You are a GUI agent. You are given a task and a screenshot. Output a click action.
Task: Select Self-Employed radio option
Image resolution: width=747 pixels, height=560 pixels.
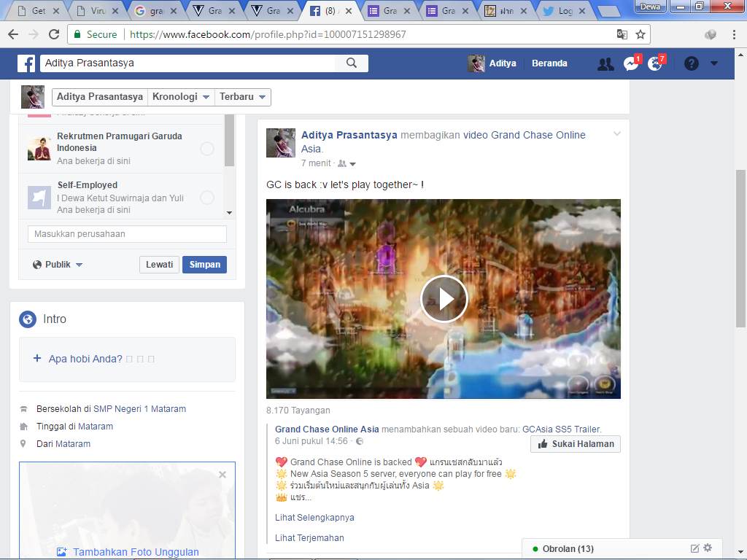pos(206,197)
